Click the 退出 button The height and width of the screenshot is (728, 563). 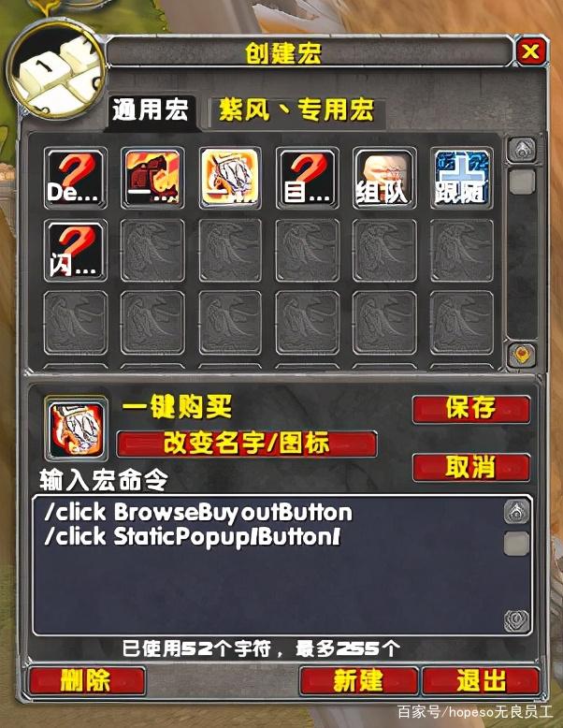481,681
